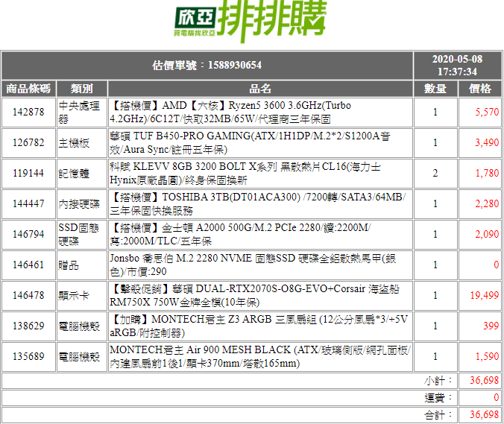This screenshot has height=424, width=504.
Task: Click the price 2,280
Action: pos(487,203)
